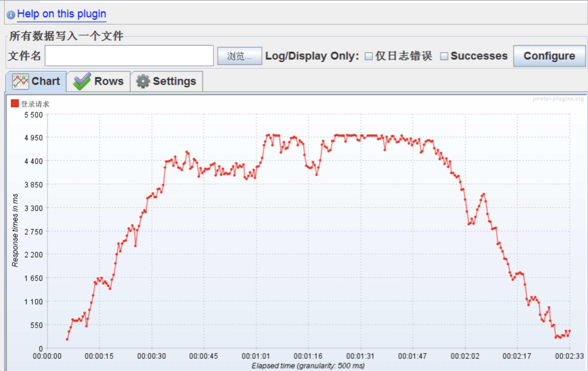Click the 登录请求 legend label

(35, 104)
